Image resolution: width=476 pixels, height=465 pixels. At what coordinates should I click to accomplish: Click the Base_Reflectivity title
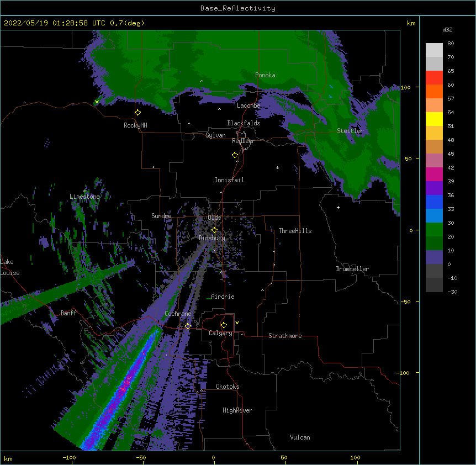[238, 8]
